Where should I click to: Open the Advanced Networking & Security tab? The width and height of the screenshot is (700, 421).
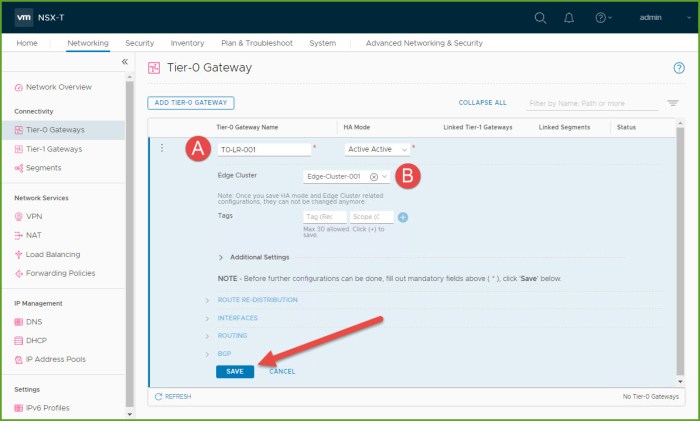424,43
